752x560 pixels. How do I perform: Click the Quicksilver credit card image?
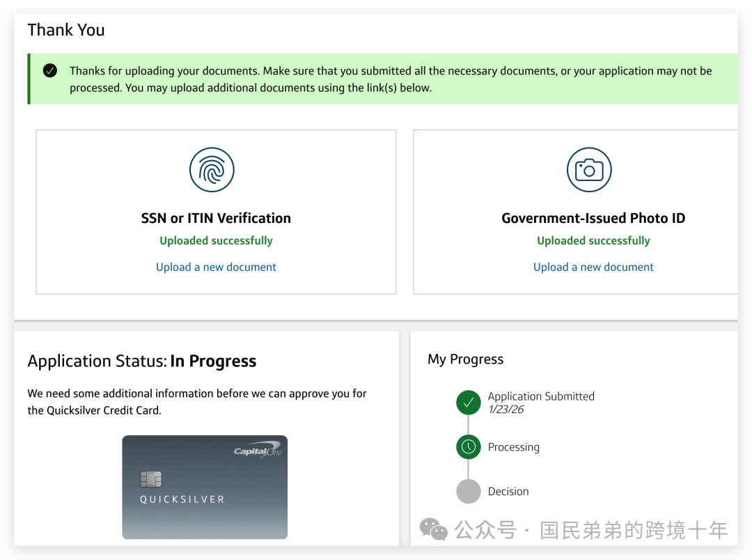pos(205,487)
